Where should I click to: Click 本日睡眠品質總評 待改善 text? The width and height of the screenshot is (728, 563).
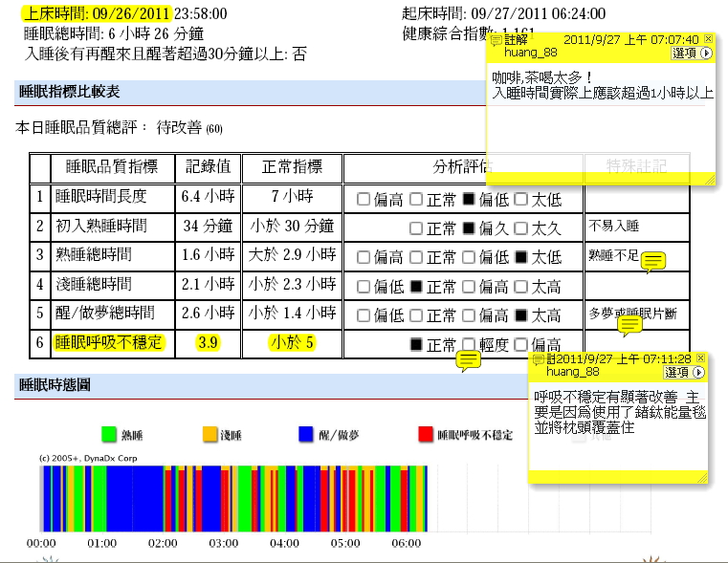[119, 127]
